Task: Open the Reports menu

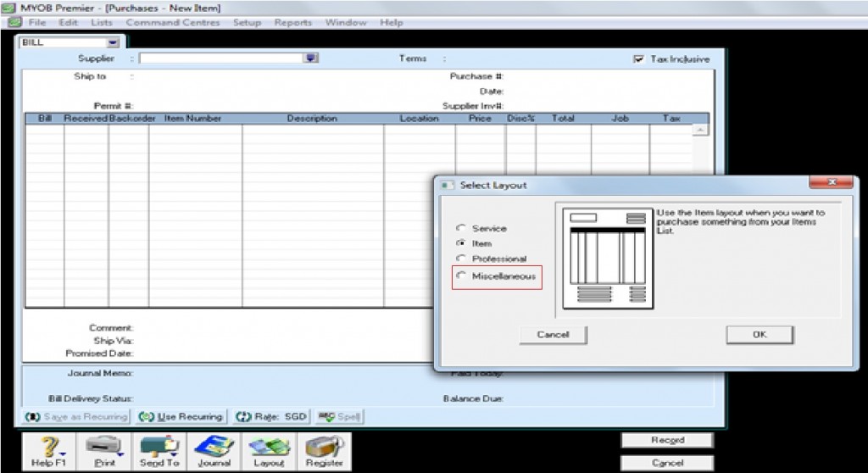Action: (x=292, y=22)
